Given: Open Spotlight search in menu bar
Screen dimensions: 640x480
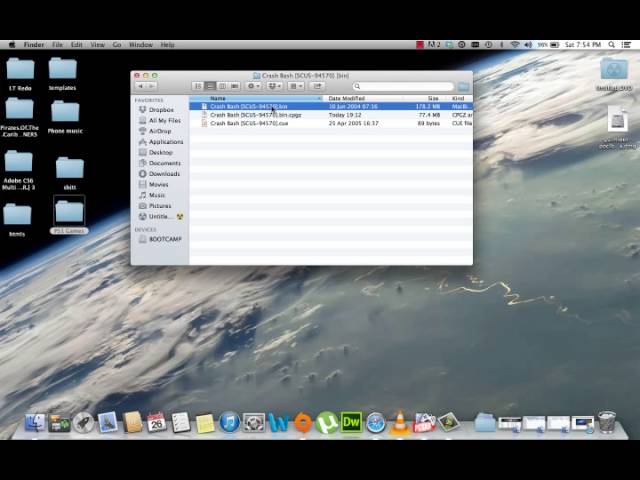Looking at the screenshot, I should [611, 45].
